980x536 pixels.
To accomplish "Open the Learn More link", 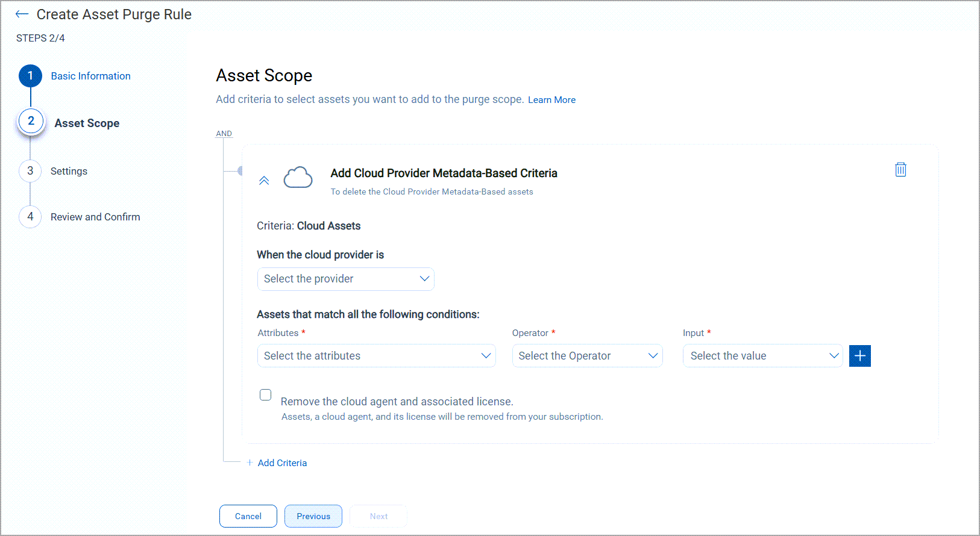I will point(551,100).
